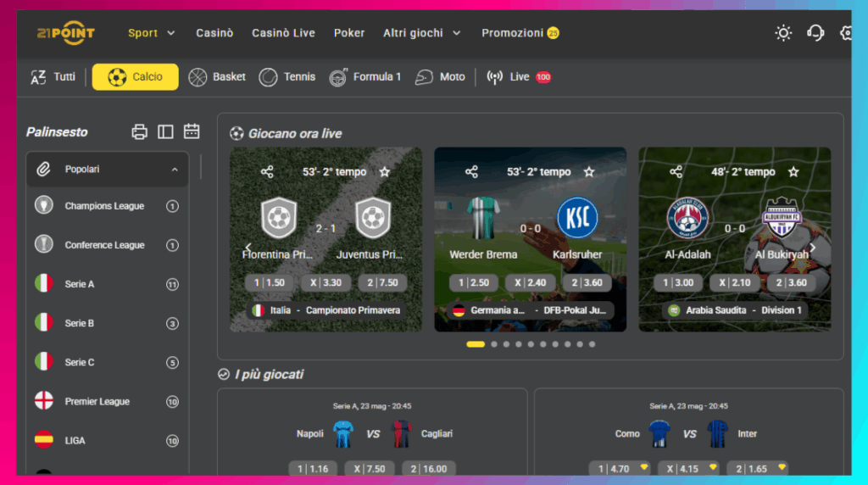Expand the Altri giochi dropdown
The width and height of the screenshot is (868, 485).
tap(422, 33)
